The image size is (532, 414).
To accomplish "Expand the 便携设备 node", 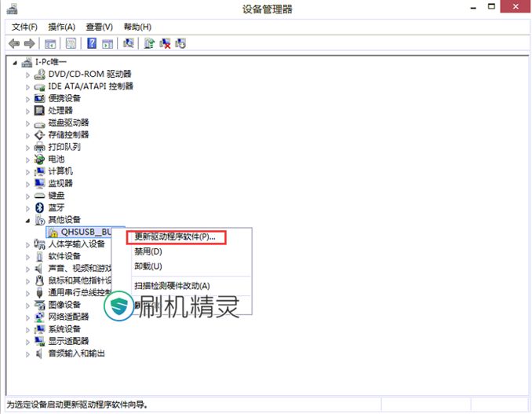I will 27,99.
